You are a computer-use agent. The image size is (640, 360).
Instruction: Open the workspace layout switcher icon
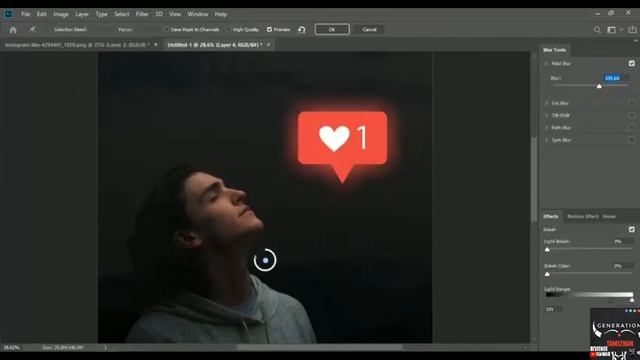pos(611,30)
